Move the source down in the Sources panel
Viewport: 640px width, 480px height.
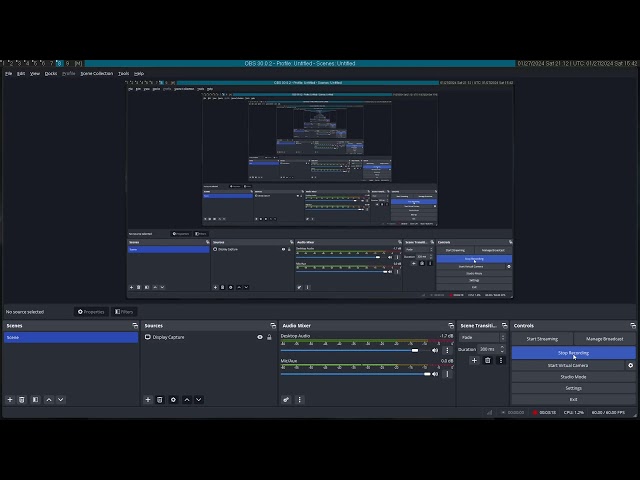(x=198, y=400)
